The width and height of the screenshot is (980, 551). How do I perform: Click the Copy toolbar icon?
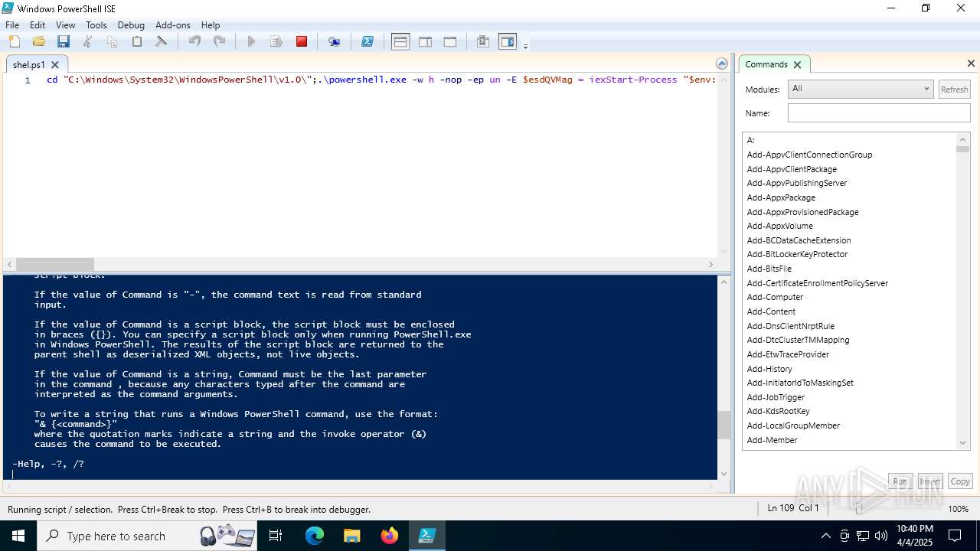pyautogui.click(x=112, y=41)
